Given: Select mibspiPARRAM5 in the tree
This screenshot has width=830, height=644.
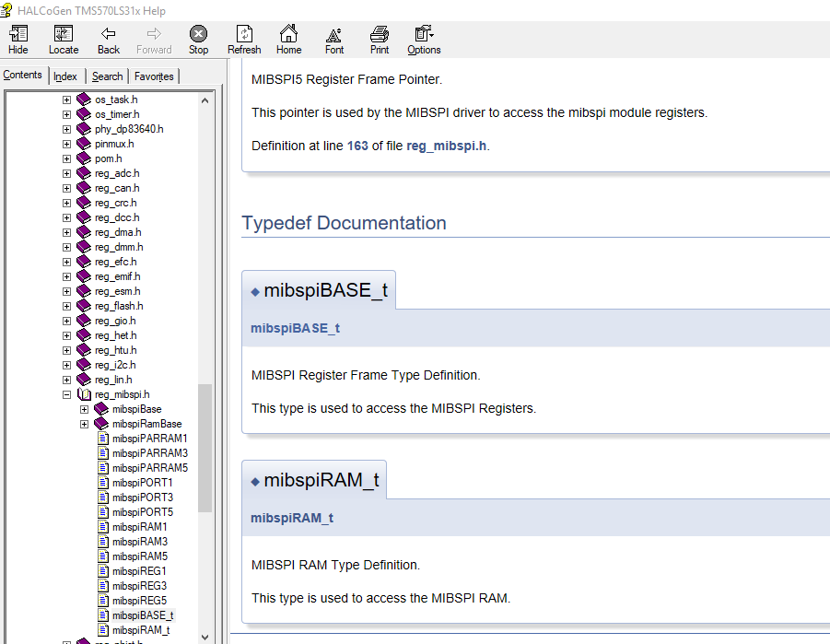Looking at the screenshot, I should click(x=150, y=468).
